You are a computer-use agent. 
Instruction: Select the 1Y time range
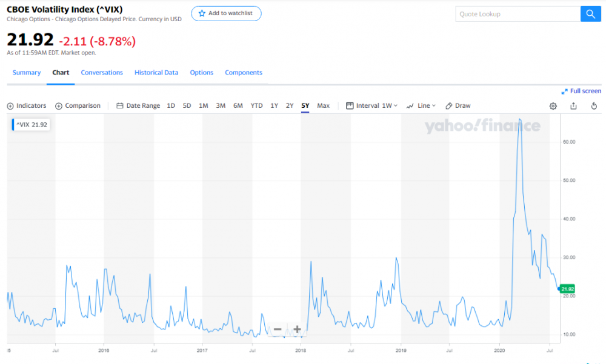(x=275, y=106)
